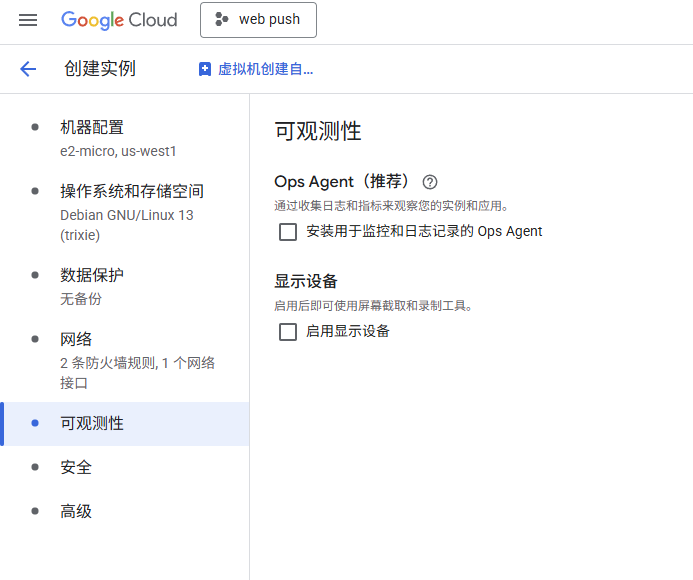Enable 安装用于监控和日志记录的 Ops Agent checkbox

(x=288, y=232)
